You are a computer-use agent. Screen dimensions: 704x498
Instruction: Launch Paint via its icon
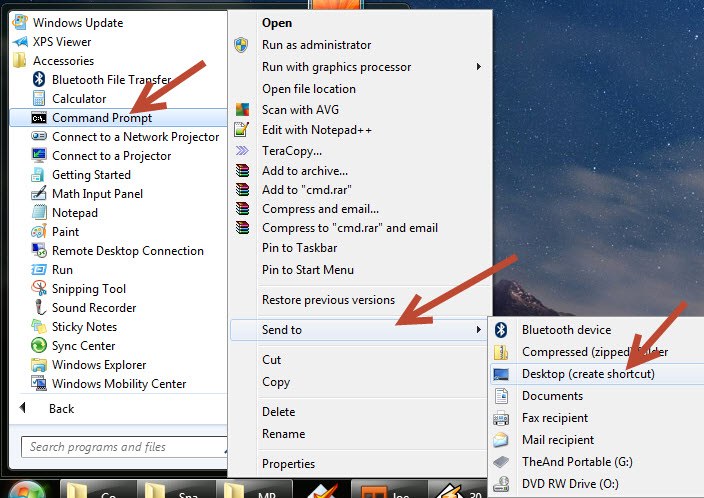[x=39, y=231]
